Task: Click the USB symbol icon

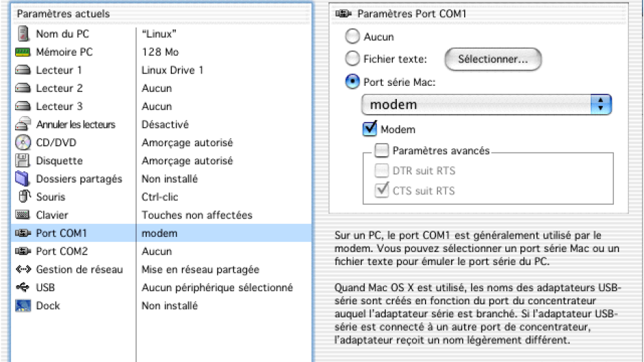Action: 23,287
